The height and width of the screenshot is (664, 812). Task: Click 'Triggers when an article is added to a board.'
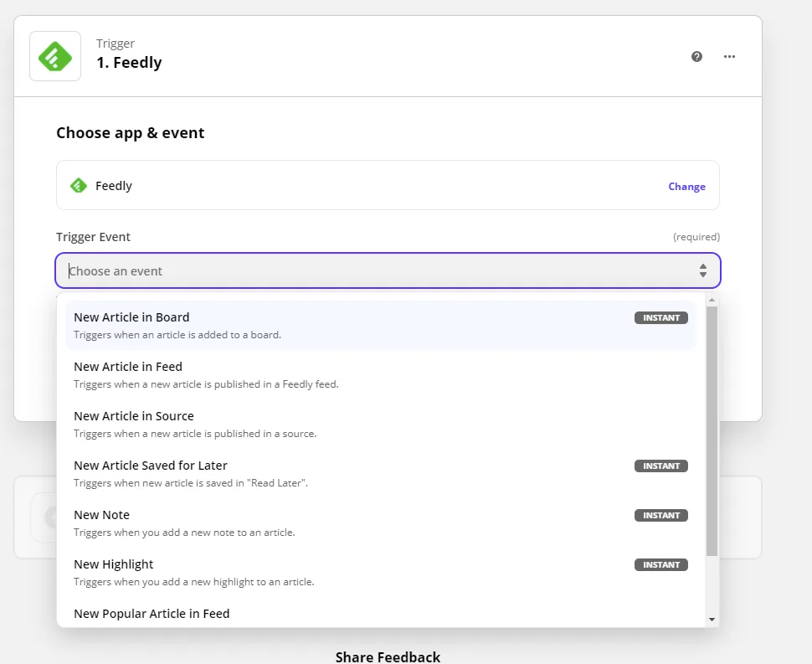tap(177, 335)
